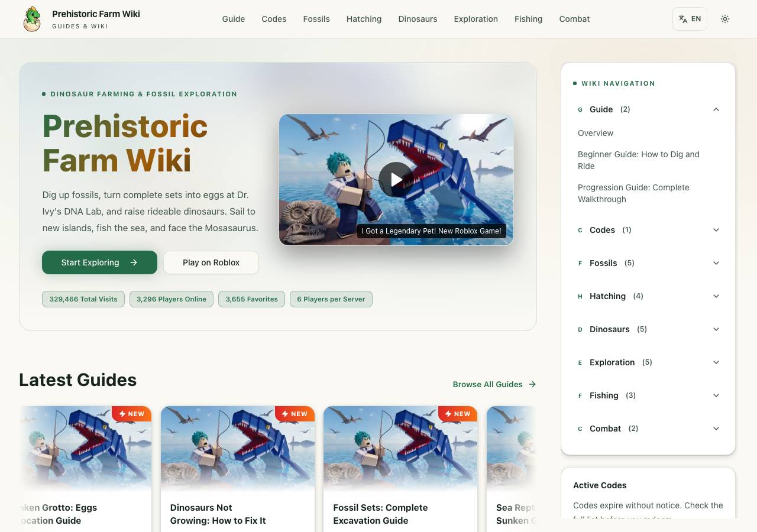Expand the Combat section in Wiki Navigation
The height and width of the screenshot is (532, 757).
648,429
